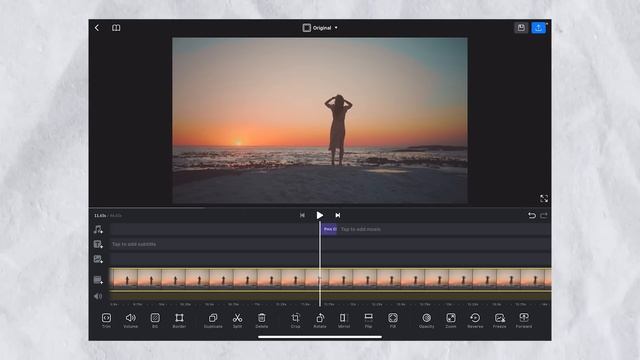Flip the selected clip
The height and width of the screenshot is (360, 640).
pos(368,320)
